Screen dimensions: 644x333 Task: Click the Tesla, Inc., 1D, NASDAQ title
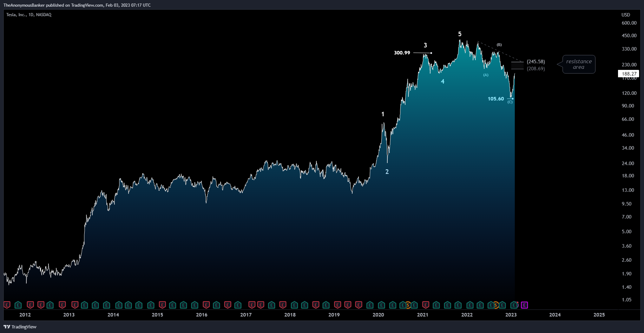(29, 15)
